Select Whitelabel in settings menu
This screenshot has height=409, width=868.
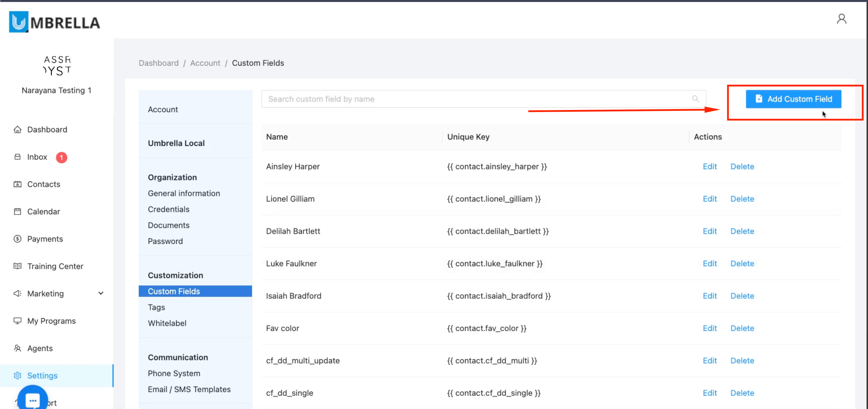[x=167, y=323]
